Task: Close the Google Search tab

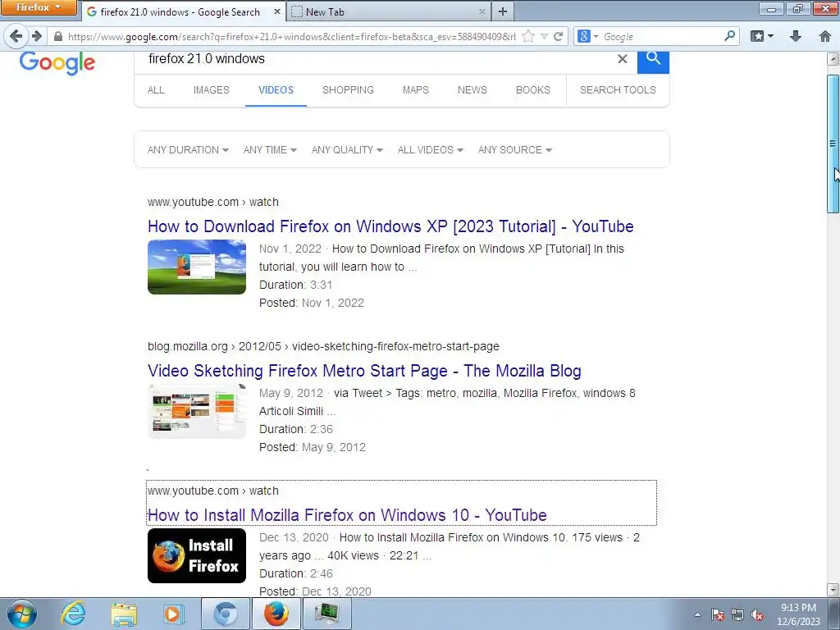Action: coord(276,11)
